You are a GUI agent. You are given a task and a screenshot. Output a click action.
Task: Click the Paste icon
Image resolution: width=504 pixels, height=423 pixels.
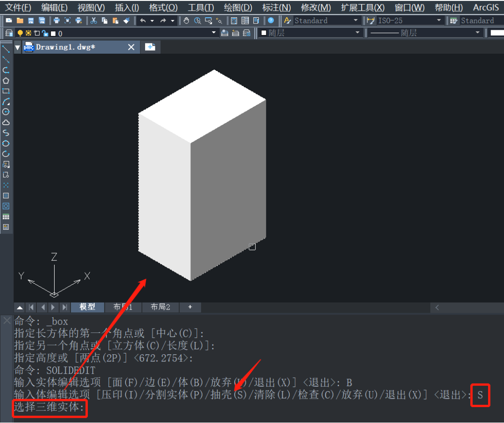pyautogui.click(x=115, y=21)
